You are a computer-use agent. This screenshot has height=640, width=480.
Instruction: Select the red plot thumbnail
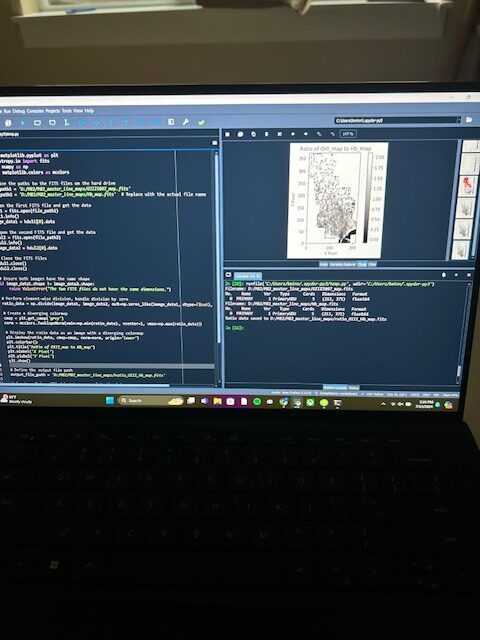[x=468, y=186]
